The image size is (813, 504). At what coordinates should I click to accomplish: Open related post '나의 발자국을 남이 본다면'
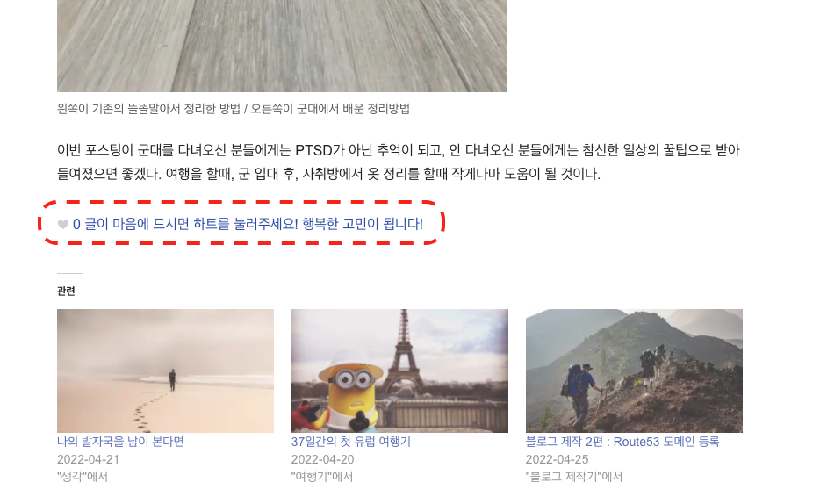(x=120, y=442)
